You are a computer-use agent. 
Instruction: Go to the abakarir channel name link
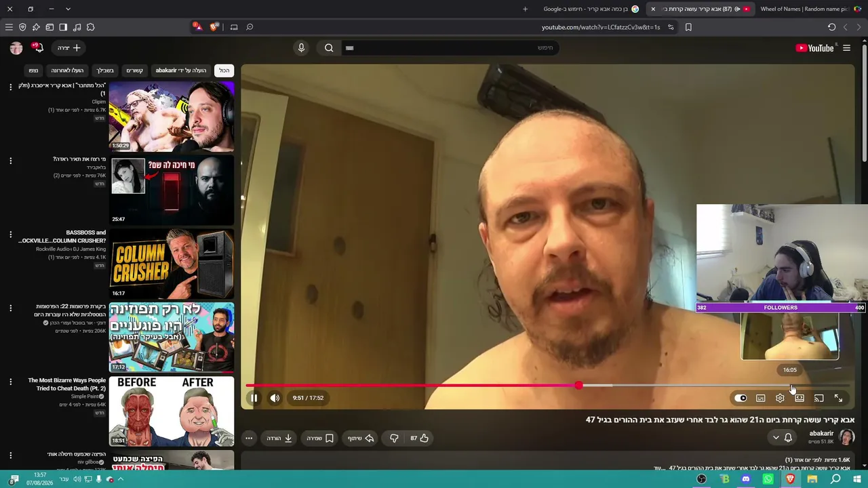click(x=821, y=433)
